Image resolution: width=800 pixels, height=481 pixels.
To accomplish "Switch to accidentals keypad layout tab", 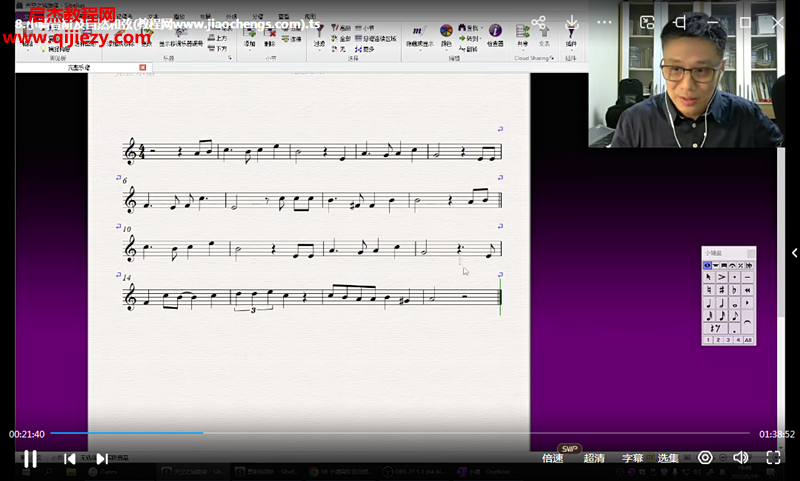I will pyautogui.click(x=749, y=265).
